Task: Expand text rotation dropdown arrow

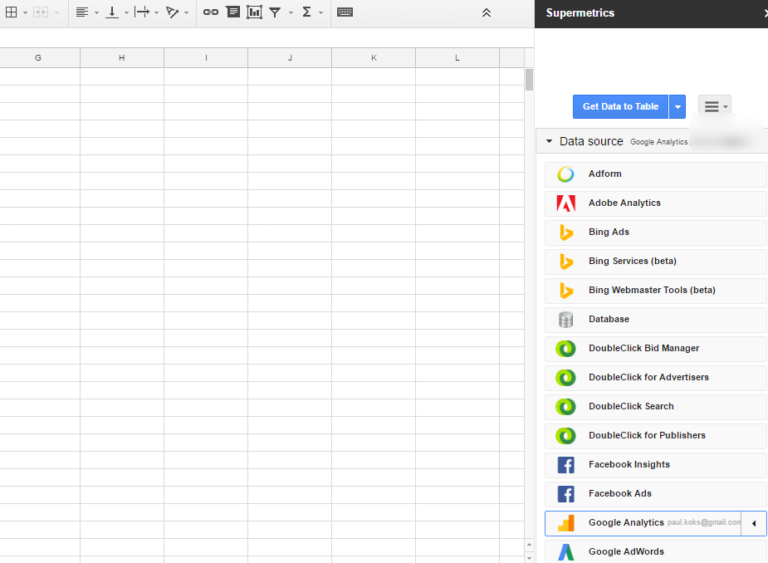Action: click(x=186, y=13)
